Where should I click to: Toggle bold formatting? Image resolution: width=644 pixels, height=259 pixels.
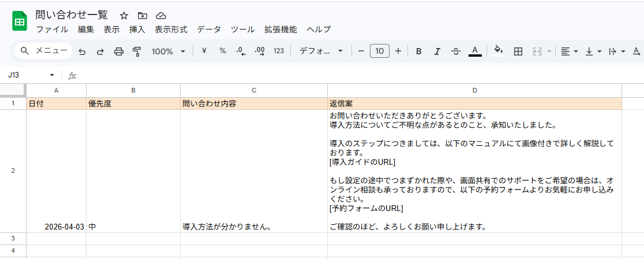pyautogui.click(x=419, y=51)
